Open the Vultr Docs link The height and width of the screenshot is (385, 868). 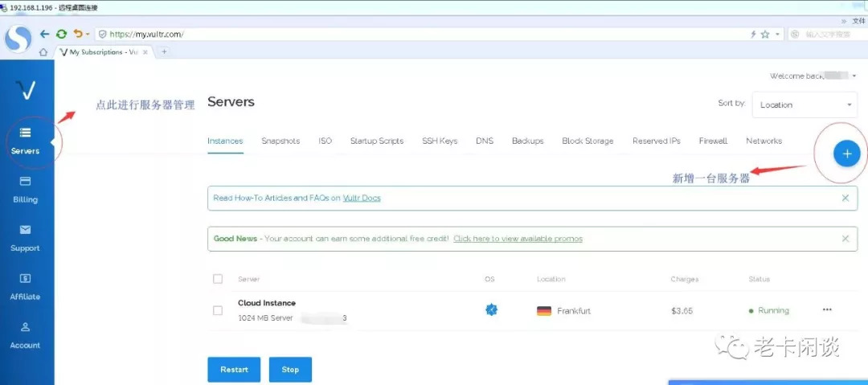362,198
